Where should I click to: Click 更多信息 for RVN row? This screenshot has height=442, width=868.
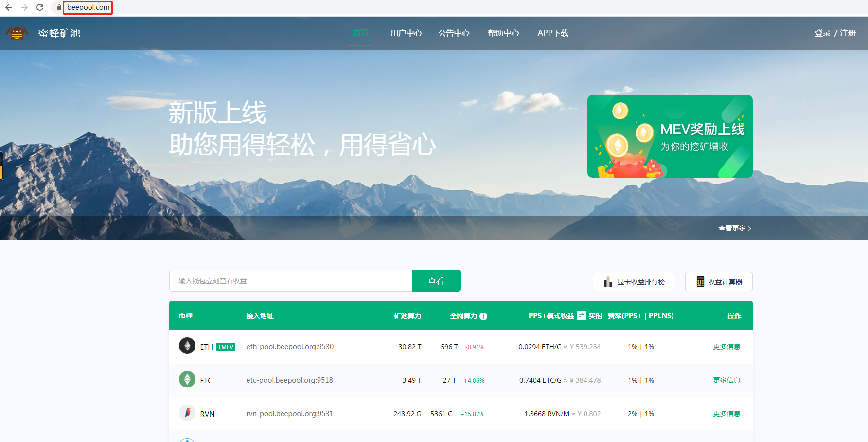(726, 414)
